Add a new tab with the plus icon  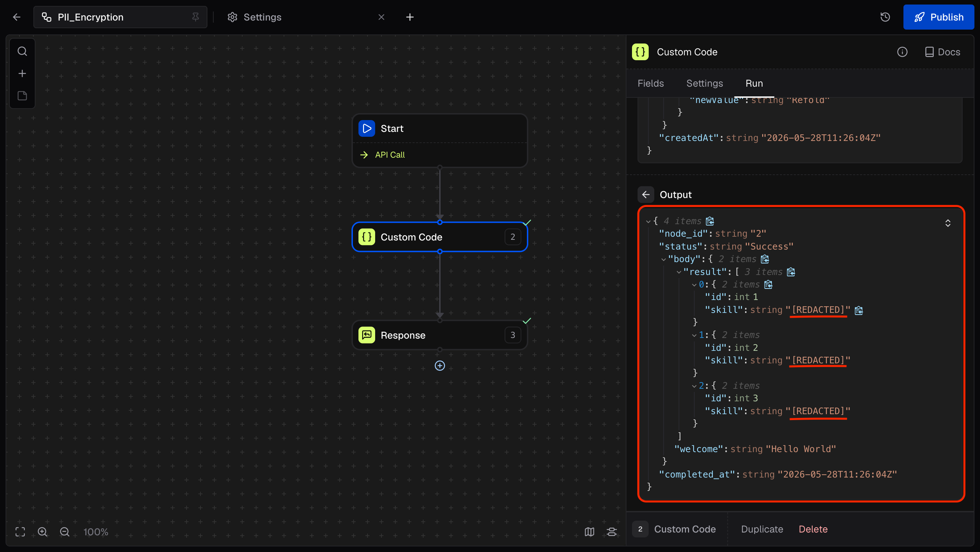[x=409, y=17]
